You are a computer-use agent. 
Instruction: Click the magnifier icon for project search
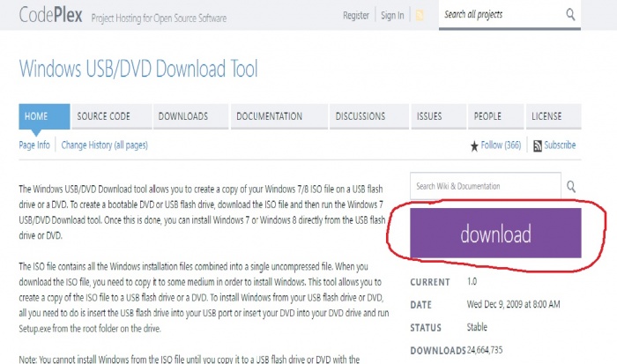(570, 15)
